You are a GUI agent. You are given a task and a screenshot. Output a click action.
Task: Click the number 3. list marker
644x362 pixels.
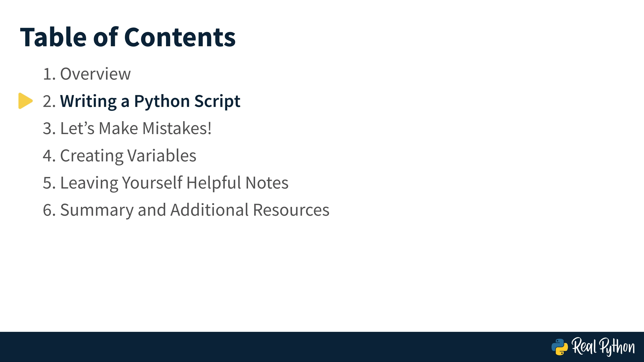pos(49,128)
